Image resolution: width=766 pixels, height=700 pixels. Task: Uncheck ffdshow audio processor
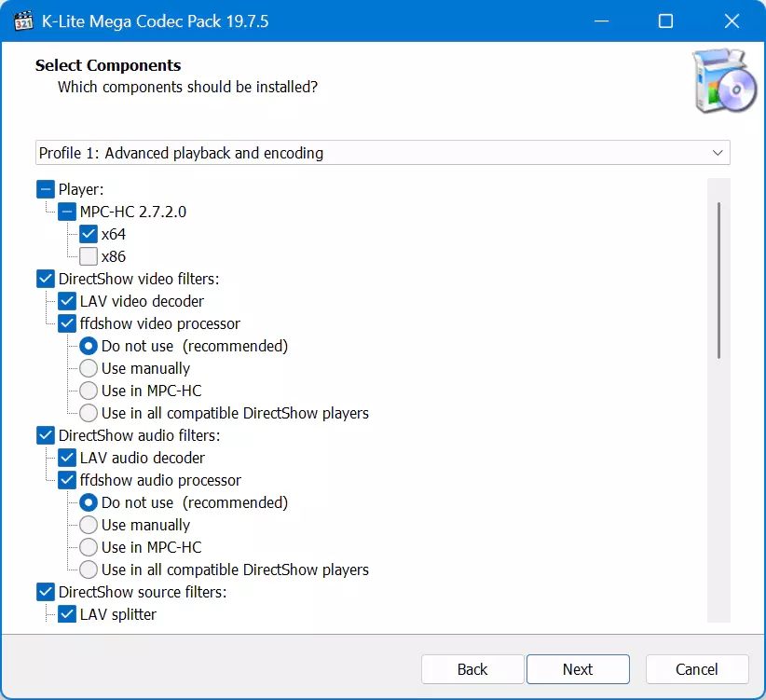67,480
